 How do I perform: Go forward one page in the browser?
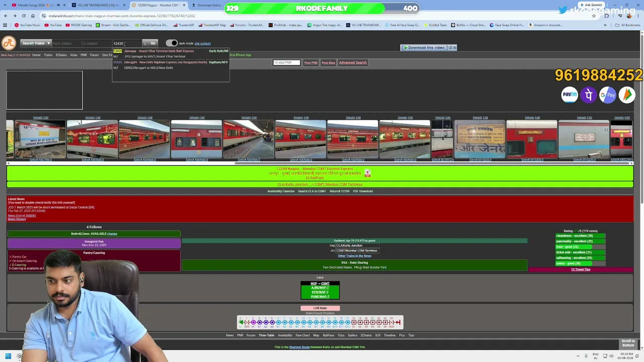[x=15, y=16]
